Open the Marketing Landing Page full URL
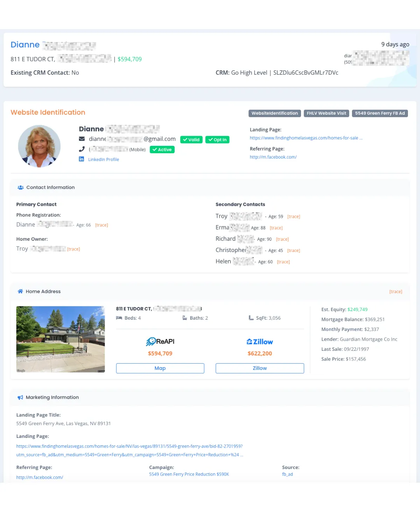 point(130,450)
